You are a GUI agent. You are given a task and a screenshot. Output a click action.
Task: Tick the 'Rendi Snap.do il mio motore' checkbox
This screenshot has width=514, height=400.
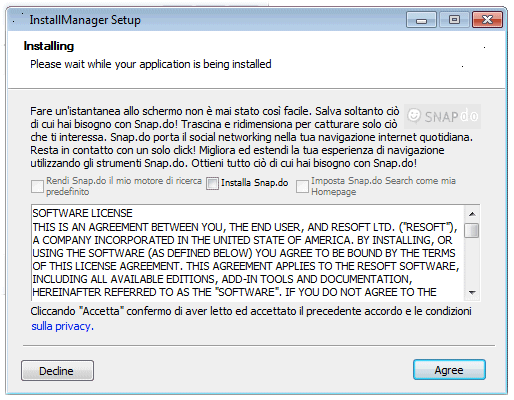pos(37,186)
